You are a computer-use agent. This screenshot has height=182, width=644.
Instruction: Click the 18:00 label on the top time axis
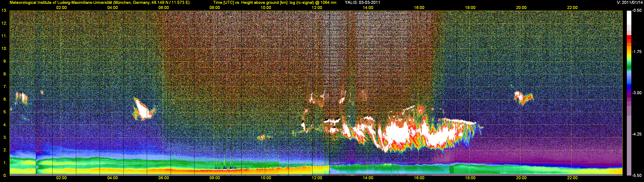coord(470,8)
